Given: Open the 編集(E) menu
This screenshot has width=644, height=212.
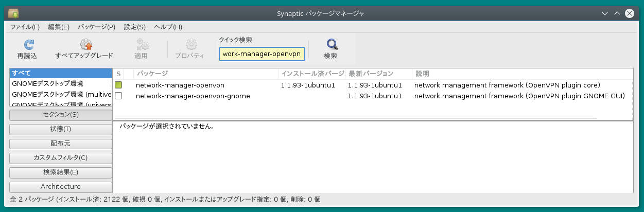Looking at the screenshot, I should [x=59, y=27].
